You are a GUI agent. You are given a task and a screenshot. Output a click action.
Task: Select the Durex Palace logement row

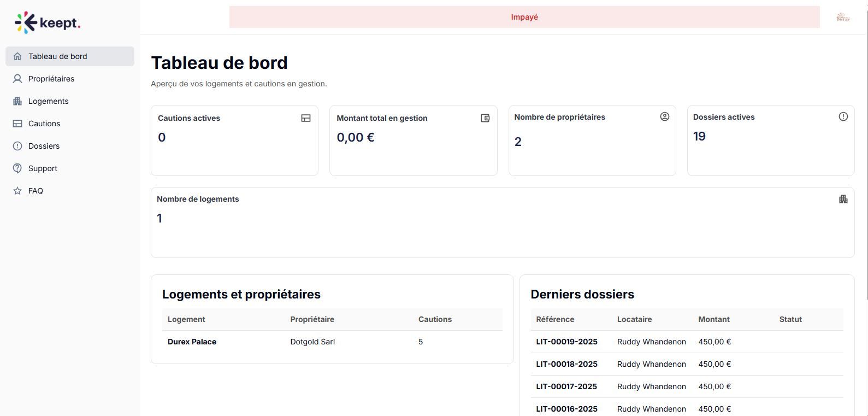point(192,342)
